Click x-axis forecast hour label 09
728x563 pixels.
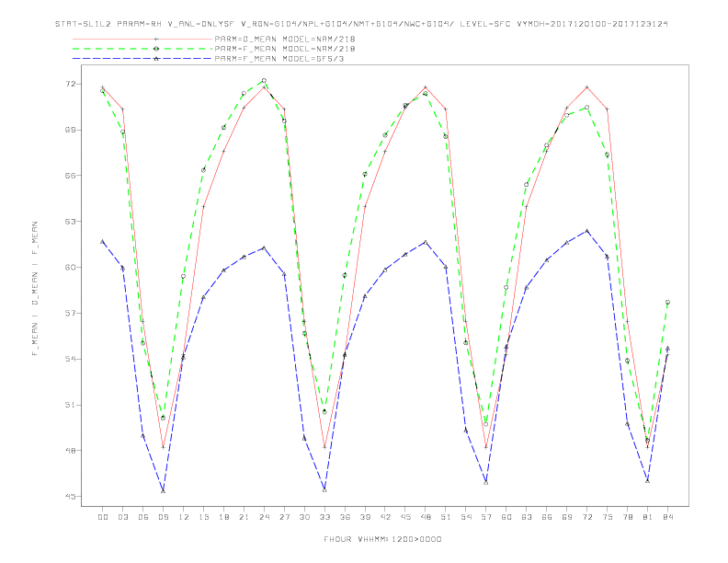click(163, 517)
